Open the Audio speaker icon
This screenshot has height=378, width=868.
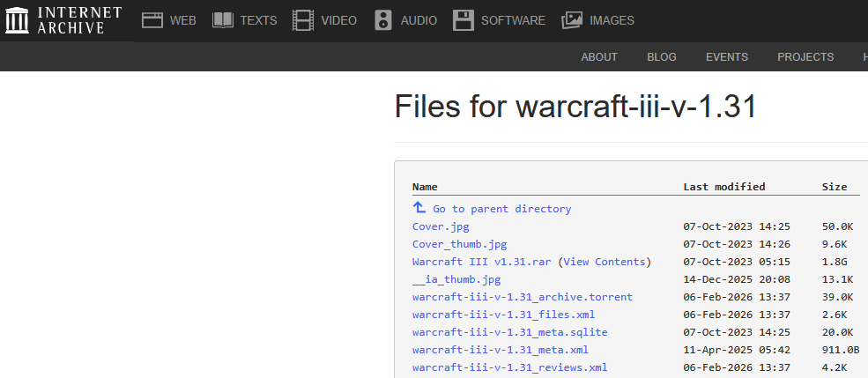[383, 20]
